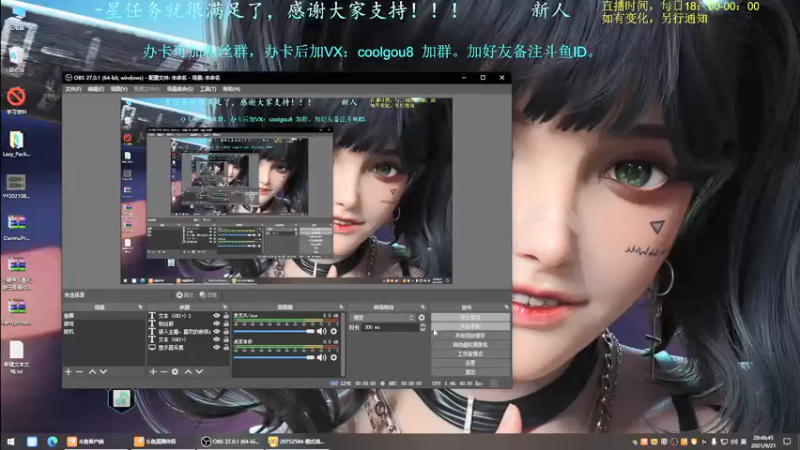Add a new scene with plus icon
Viewport: 800px width, 450px height.
[68, 371]
